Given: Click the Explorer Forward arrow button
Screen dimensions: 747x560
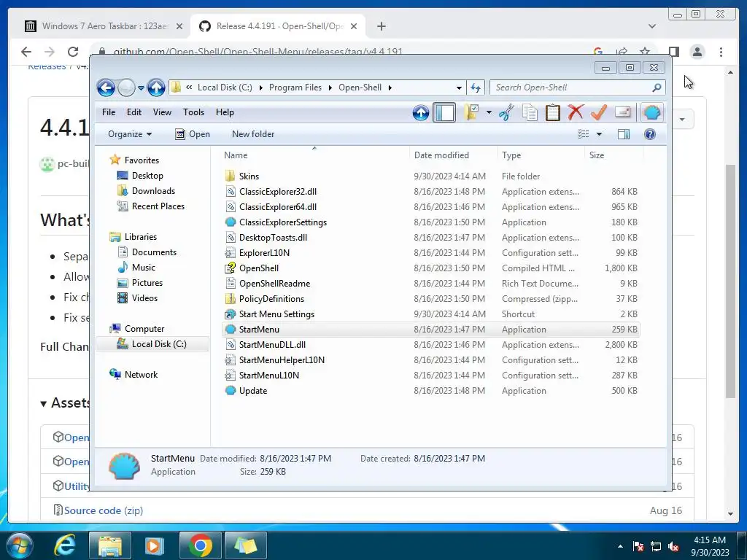Looking at the screenshot, I should (126, 87).
